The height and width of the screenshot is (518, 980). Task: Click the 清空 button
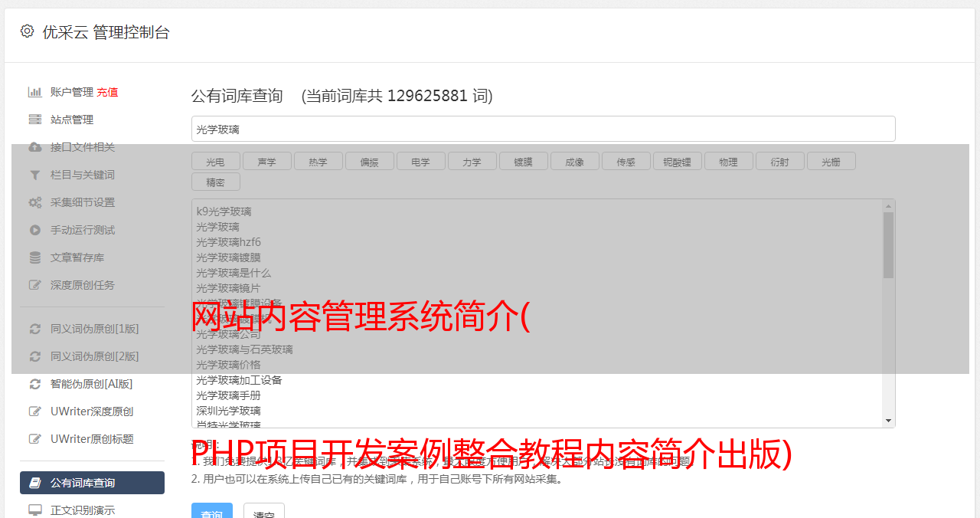pyautogui.click(x=264, y=511)
